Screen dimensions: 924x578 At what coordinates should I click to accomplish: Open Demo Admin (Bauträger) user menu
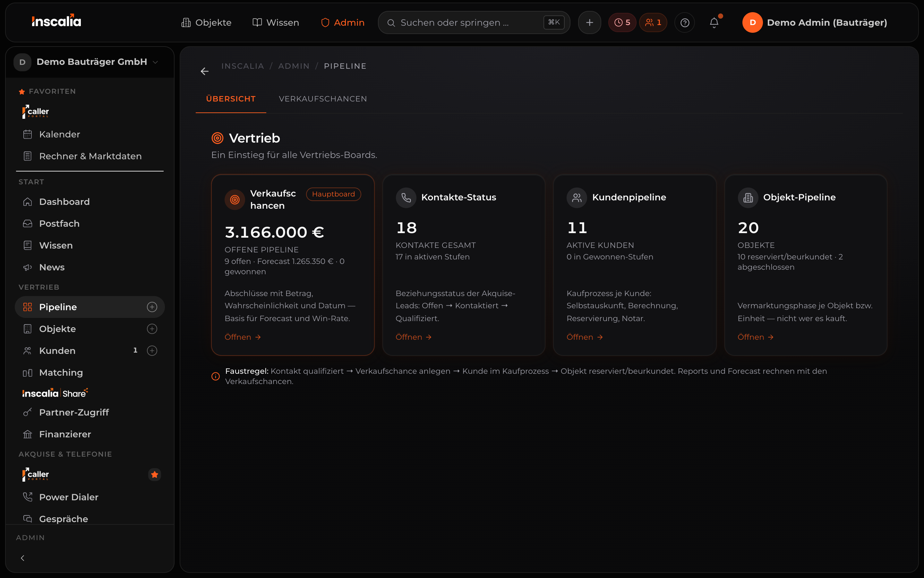point(814,22)
